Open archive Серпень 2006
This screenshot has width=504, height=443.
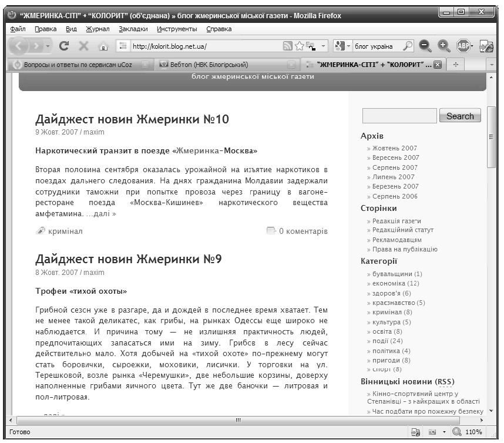point(395,196)
